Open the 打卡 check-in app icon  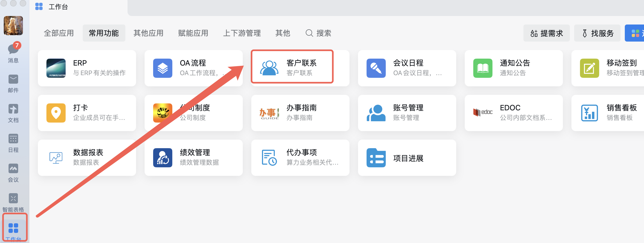pos(56,113)
